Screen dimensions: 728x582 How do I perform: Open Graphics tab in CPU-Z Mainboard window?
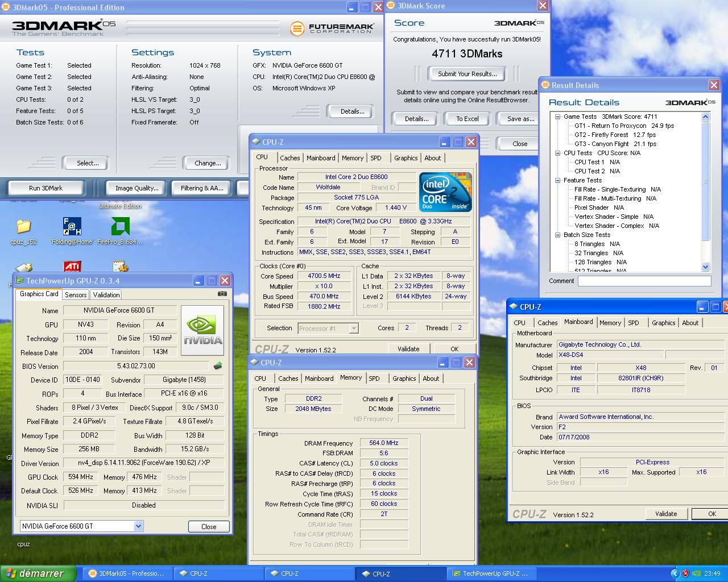[664, 323]
